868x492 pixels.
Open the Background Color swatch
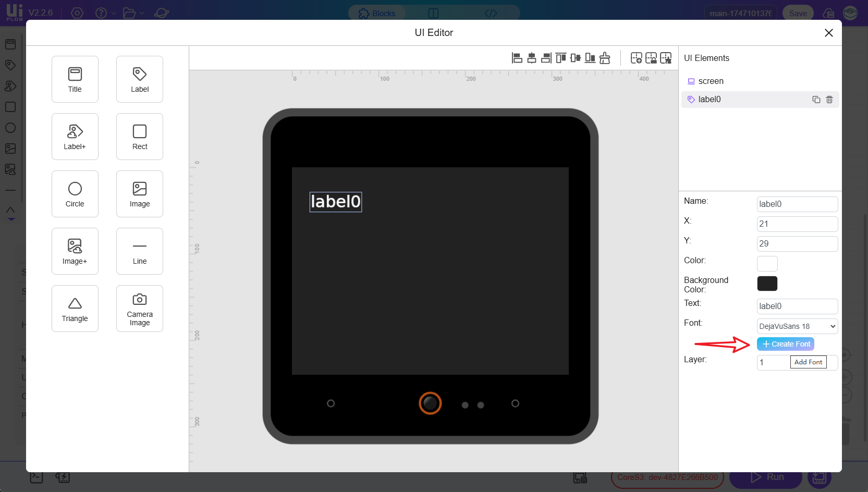tap(767, 284)
